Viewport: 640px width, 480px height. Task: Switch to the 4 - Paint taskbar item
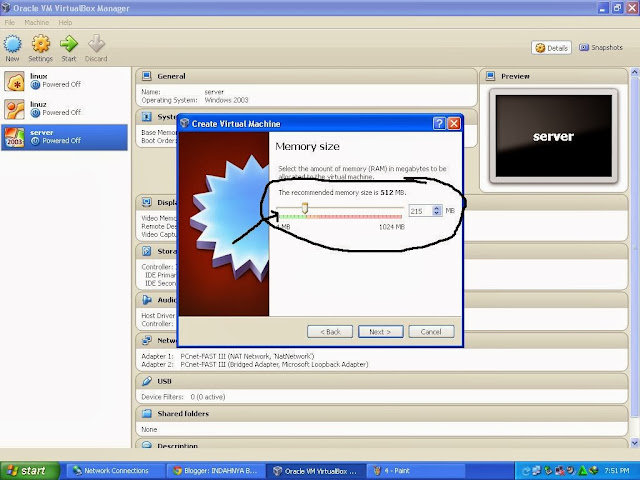tap(415, 471)
